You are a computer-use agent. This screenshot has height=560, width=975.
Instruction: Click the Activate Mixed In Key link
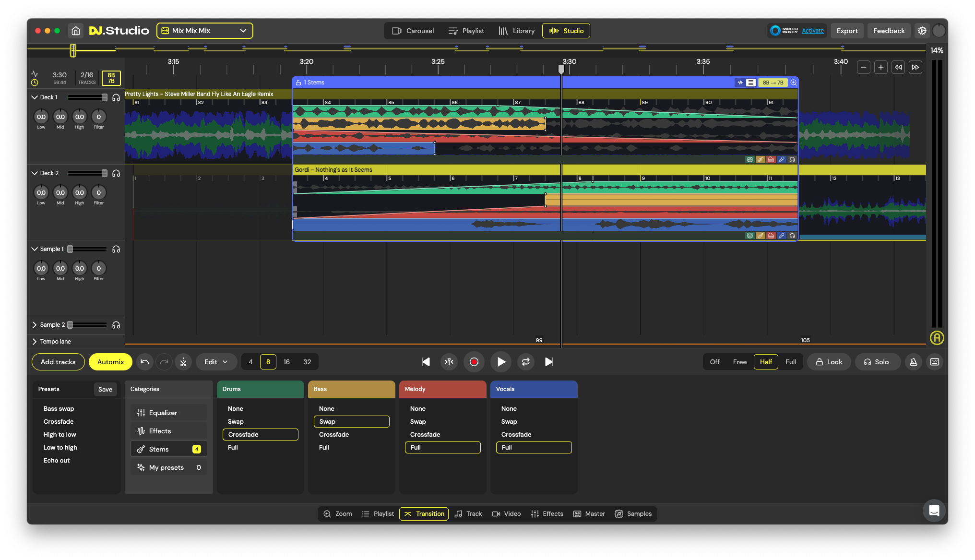[x=812, y=31]
